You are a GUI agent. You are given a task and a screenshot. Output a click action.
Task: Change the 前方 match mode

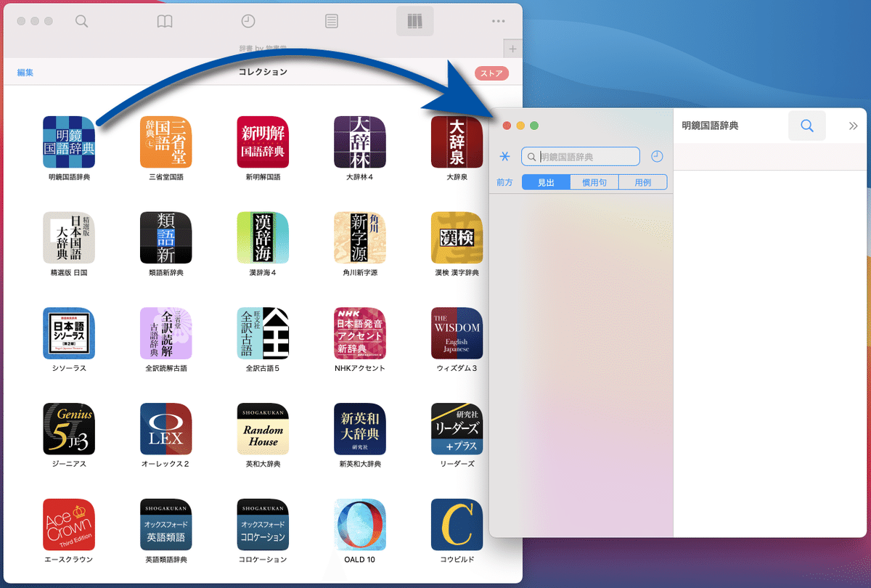(504, 182)
